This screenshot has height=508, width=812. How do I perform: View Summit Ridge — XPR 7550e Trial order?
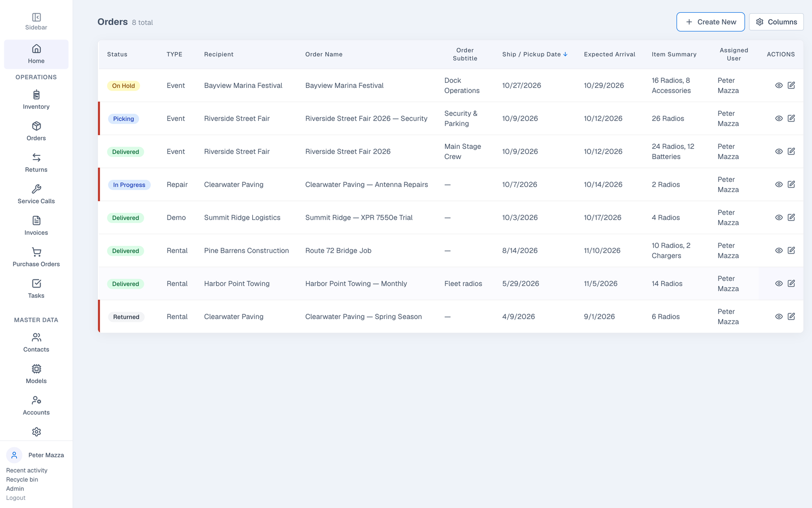pos(779,217)
